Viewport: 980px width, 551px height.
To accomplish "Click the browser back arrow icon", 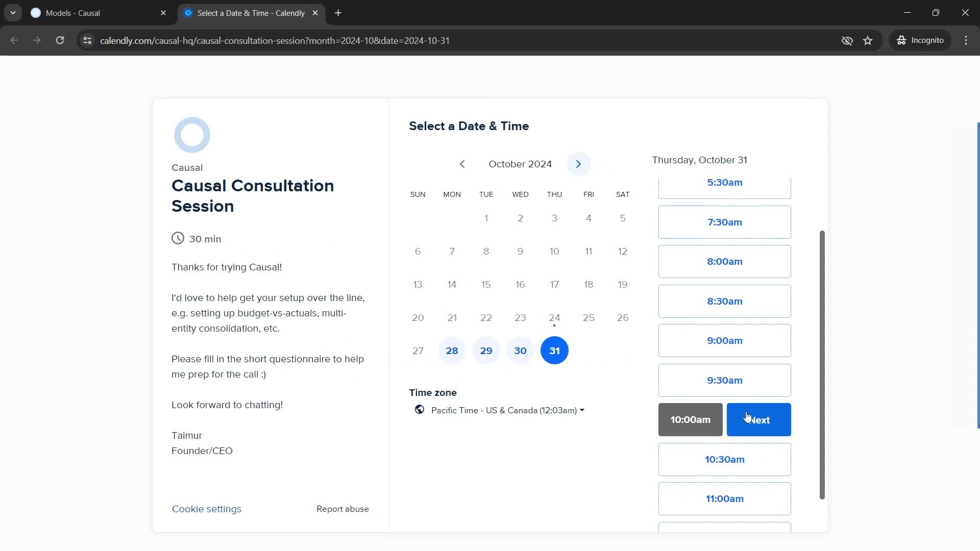I will (14, 41).
